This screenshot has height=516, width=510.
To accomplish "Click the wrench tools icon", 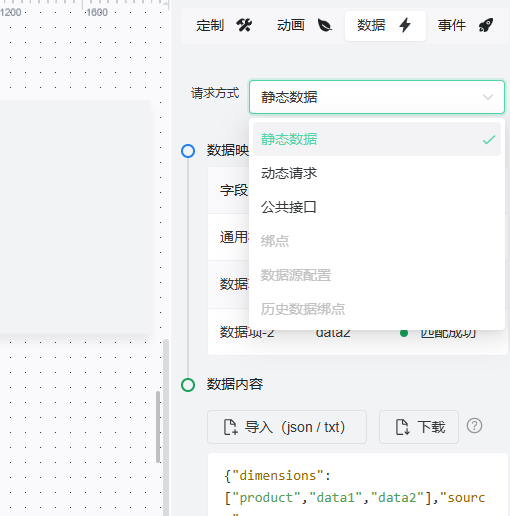I will pos(244,25).
